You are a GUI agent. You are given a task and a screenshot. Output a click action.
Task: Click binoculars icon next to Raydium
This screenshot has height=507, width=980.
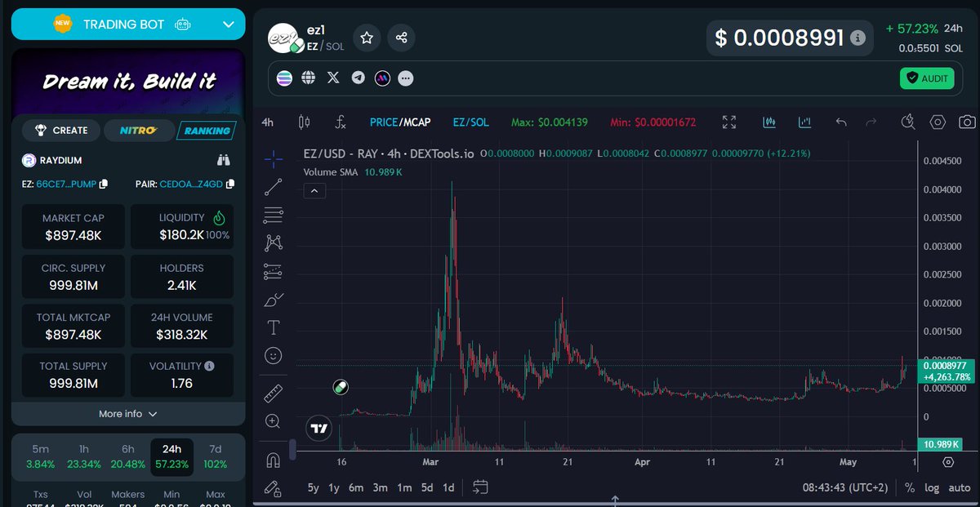click(x=223, y=160)
